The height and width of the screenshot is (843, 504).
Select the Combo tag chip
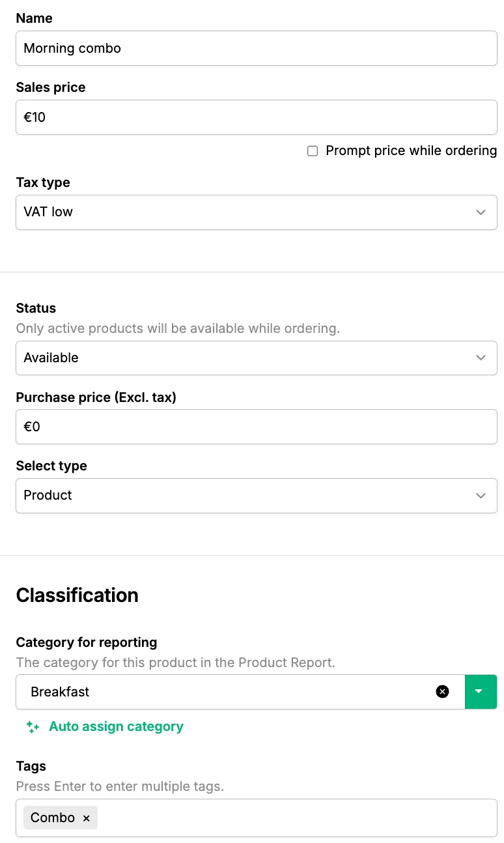(52, 818)
